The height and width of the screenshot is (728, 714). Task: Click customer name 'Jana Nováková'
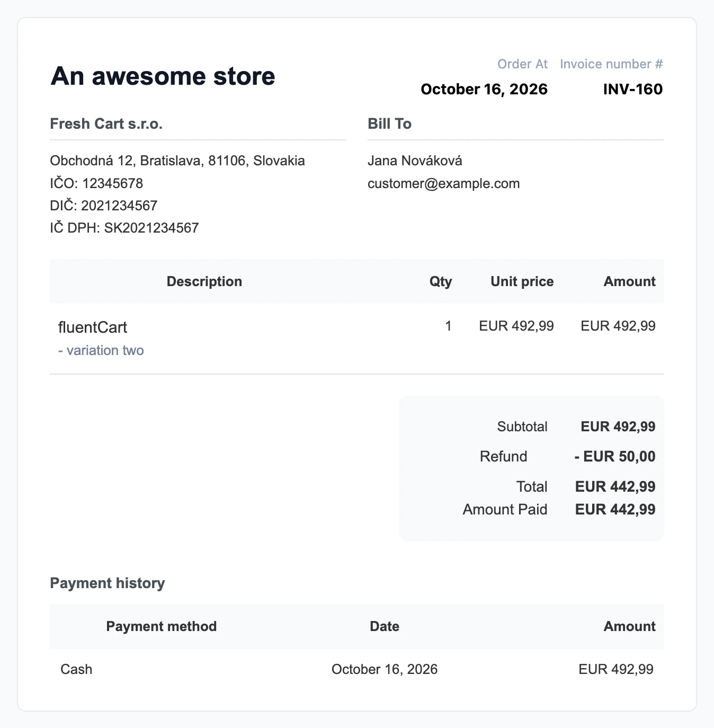415,161
